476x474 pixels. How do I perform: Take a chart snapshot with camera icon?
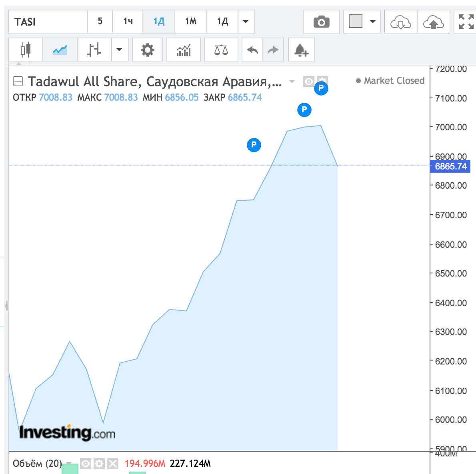coord(322,22)
